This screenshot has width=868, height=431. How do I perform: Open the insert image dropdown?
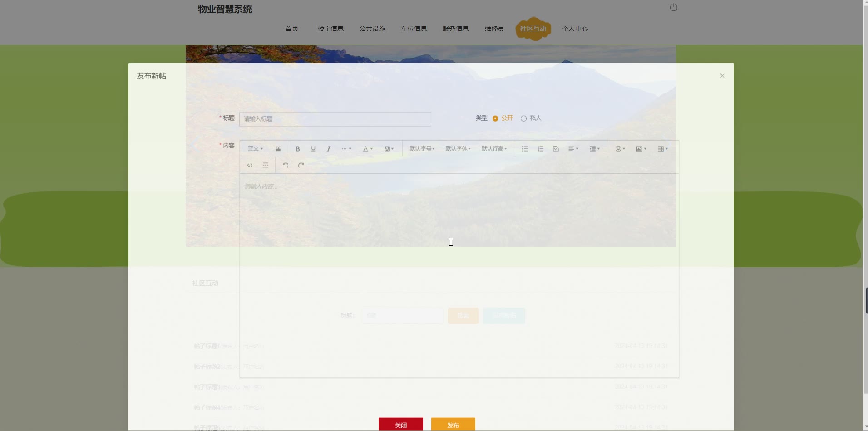[641, 149]
